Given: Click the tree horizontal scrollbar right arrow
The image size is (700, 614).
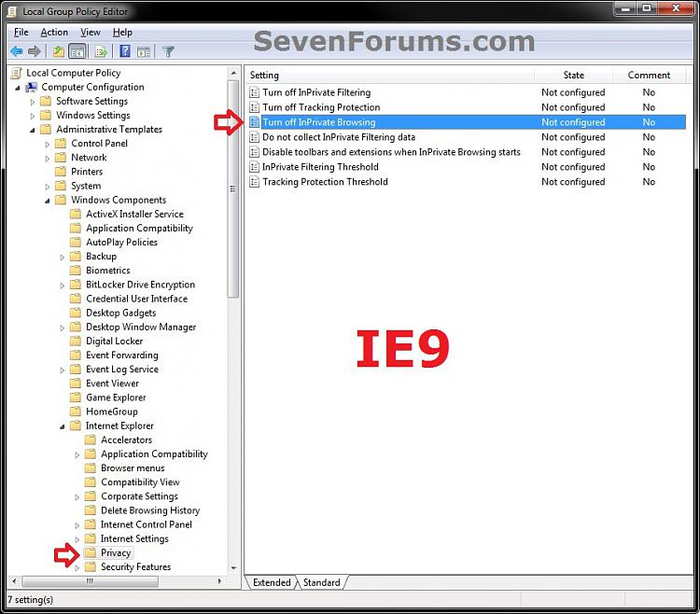Looking at the screenshot, I should [219, 581].
